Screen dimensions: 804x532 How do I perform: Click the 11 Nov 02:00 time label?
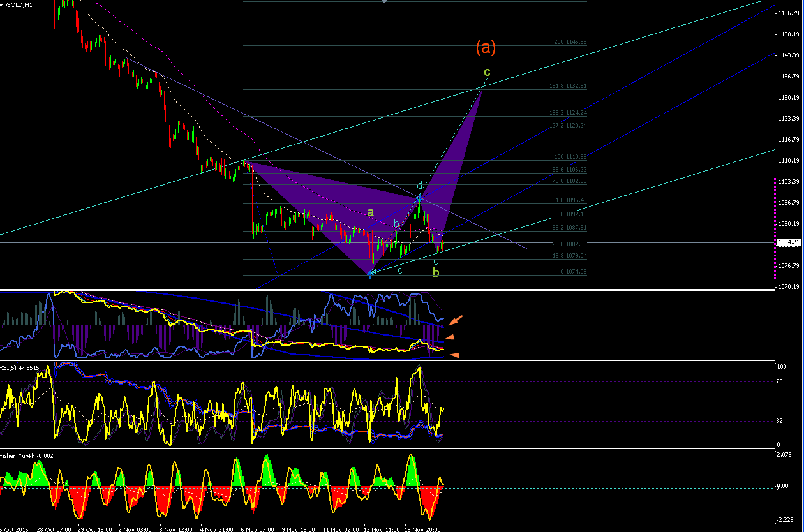tap(340, 529)
